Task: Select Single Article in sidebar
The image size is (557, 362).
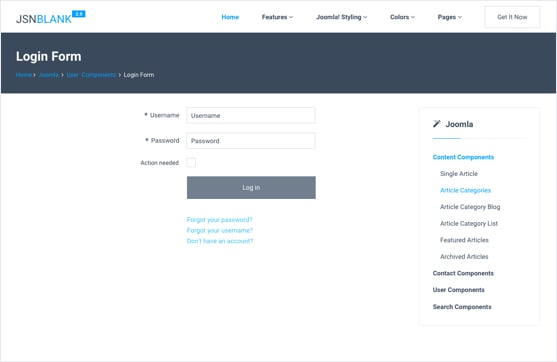Action: click(x=459, y=174)
